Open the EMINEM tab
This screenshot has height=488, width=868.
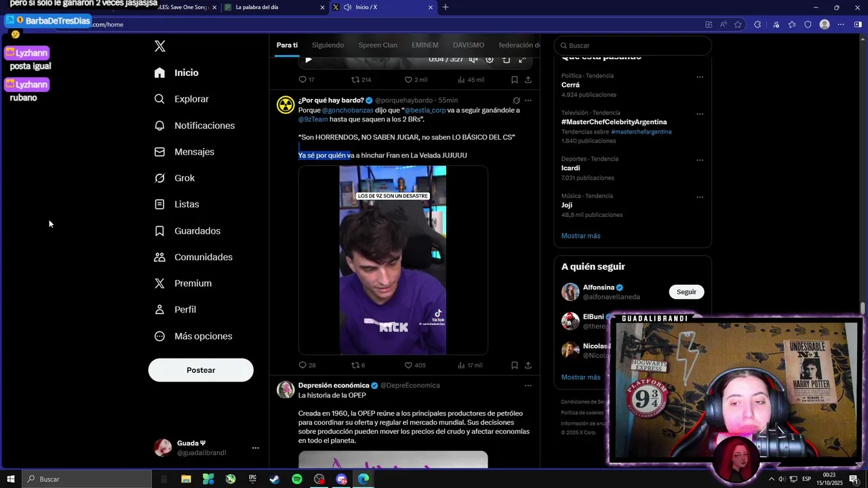click(x=425, y=45)
